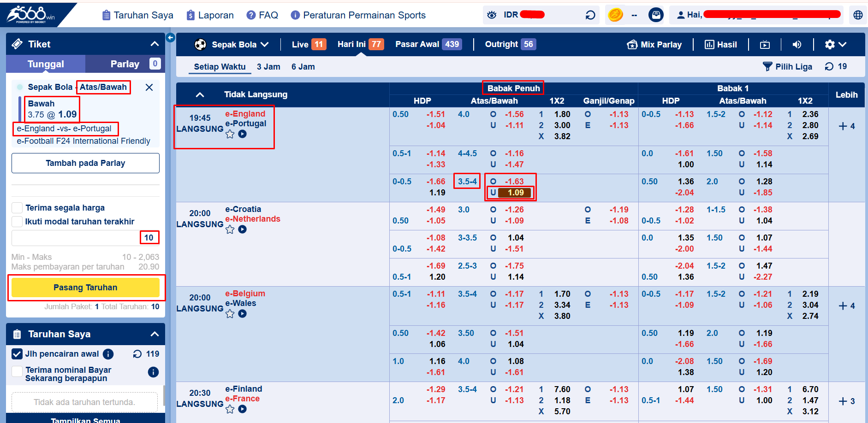Uncheck Jlh pencairan awal checkbox
Screen dimensions: 868x423
pos(17,354)
